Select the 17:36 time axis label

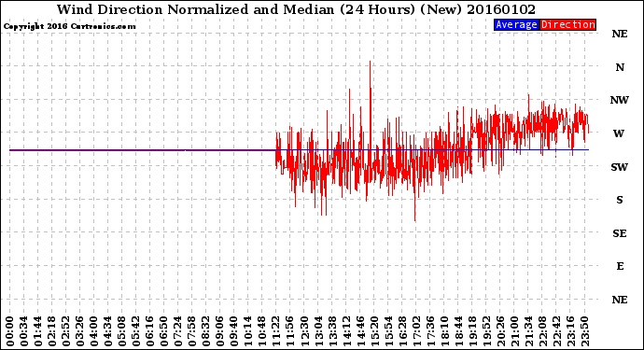click(430, 331)
